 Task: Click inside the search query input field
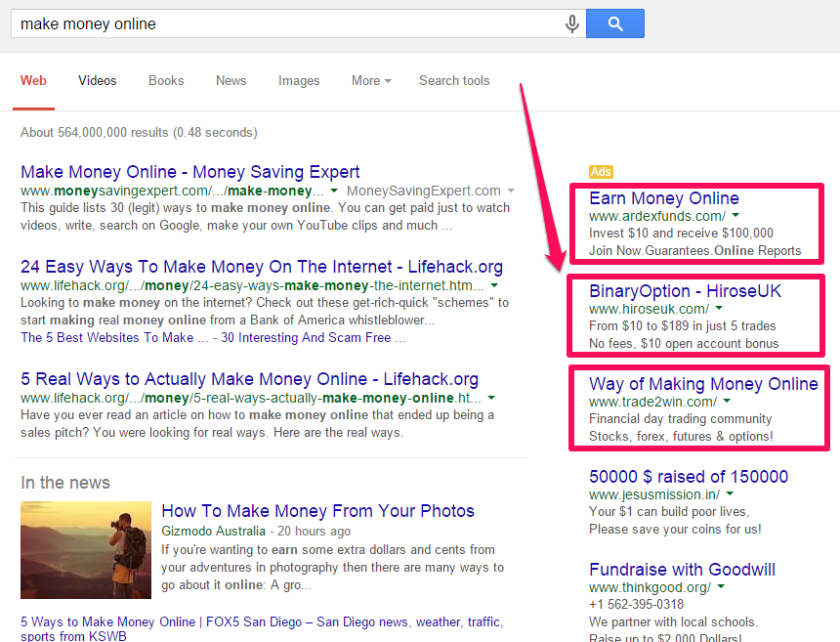[x=283, y=23]
